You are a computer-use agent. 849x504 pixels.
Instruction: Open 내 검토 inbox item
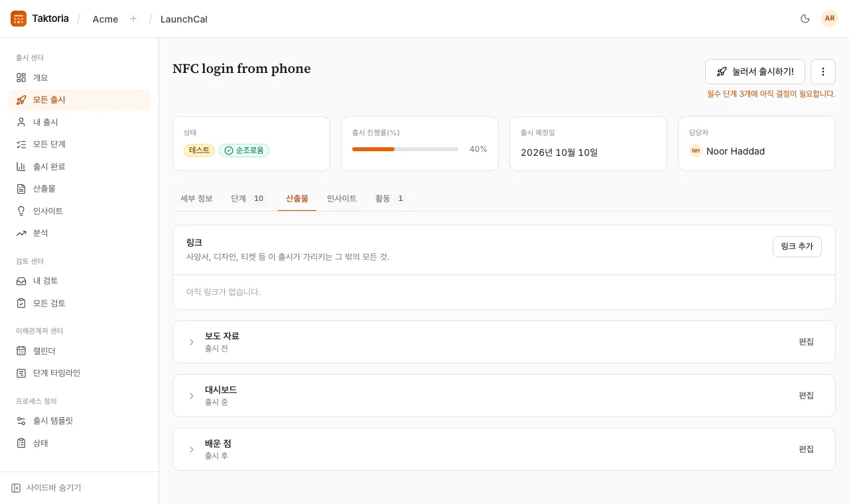point(79,281)
